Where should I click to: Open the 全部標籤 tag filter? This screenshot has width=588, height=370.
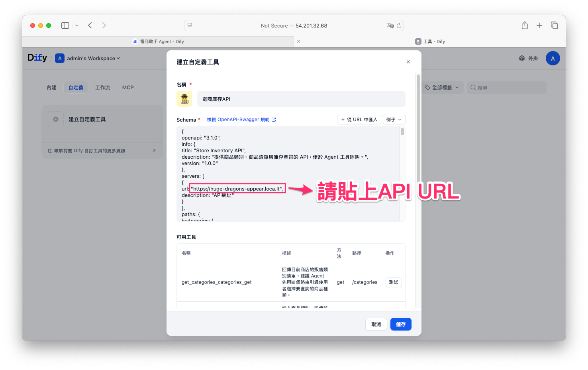coord(442,88)
